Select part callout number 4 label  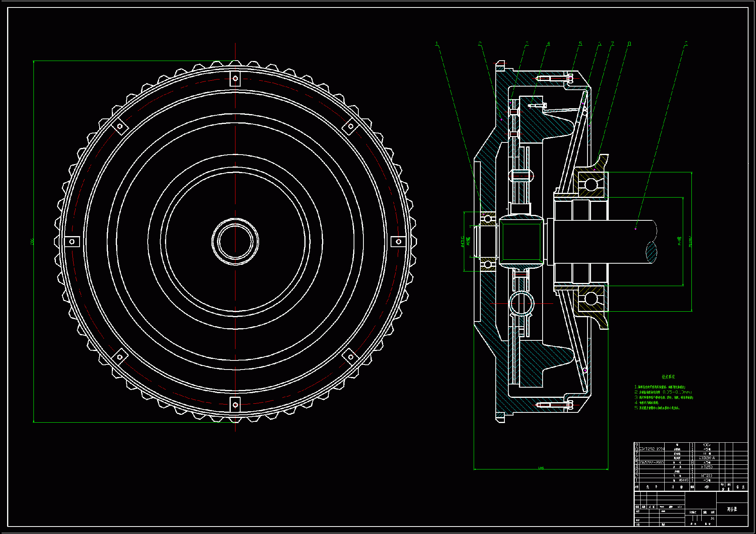click(x=548, y=44)
